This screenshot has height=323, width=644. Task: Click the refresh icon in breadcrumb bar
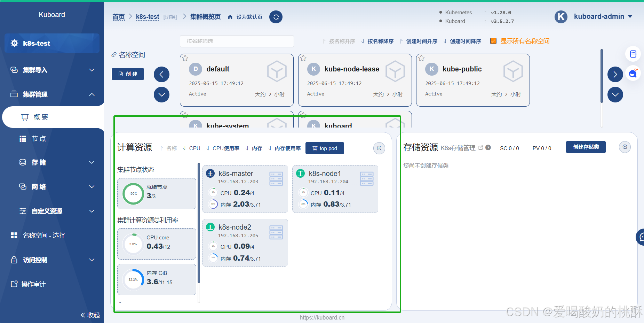[x=276, y=17]
